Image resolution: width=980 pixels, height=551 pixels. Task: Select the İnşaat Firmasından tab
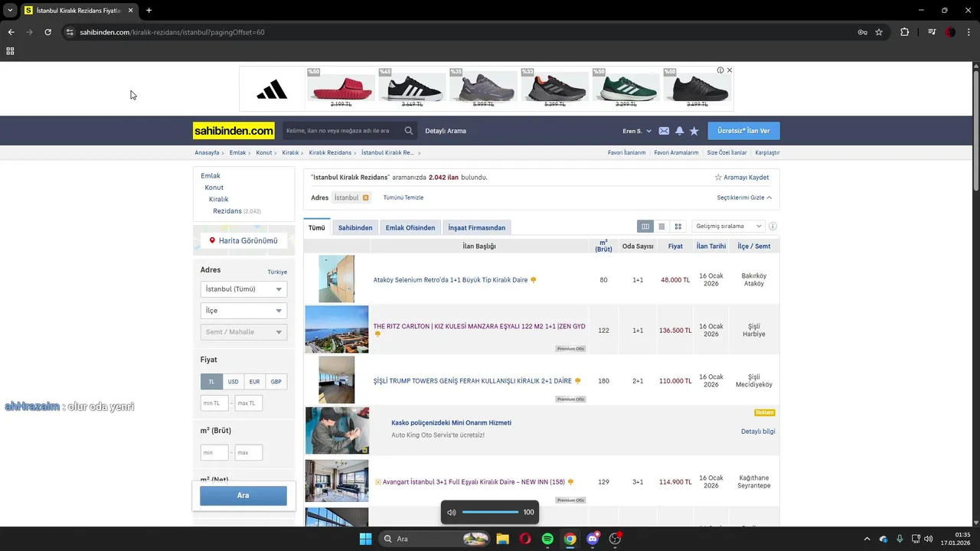477,227
